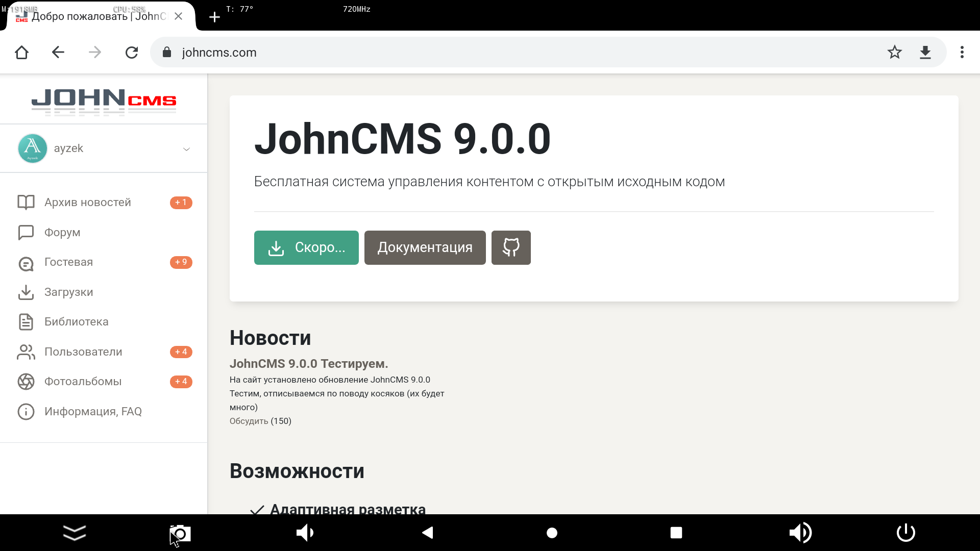The height and width of the screenshot is (551, 980).
Task: Raise the volume in bottom bar
Action: click(x=800, y=533)
